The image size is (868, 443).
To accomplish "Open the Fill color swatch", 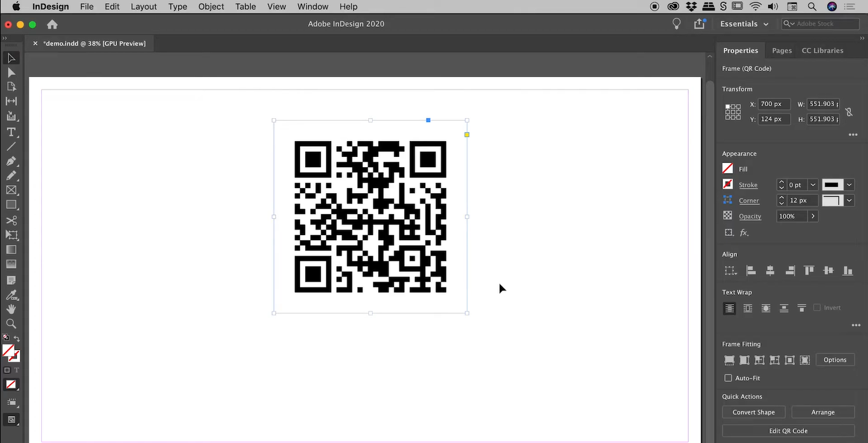I will click(x=727, y=168).
